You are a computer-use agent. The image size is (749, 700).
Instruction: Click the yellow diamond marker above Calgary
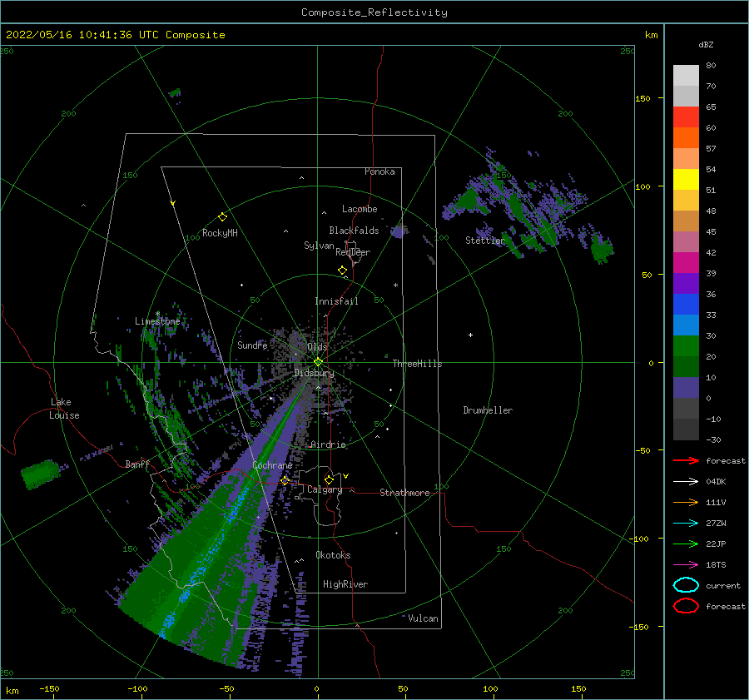click(329, 479)
